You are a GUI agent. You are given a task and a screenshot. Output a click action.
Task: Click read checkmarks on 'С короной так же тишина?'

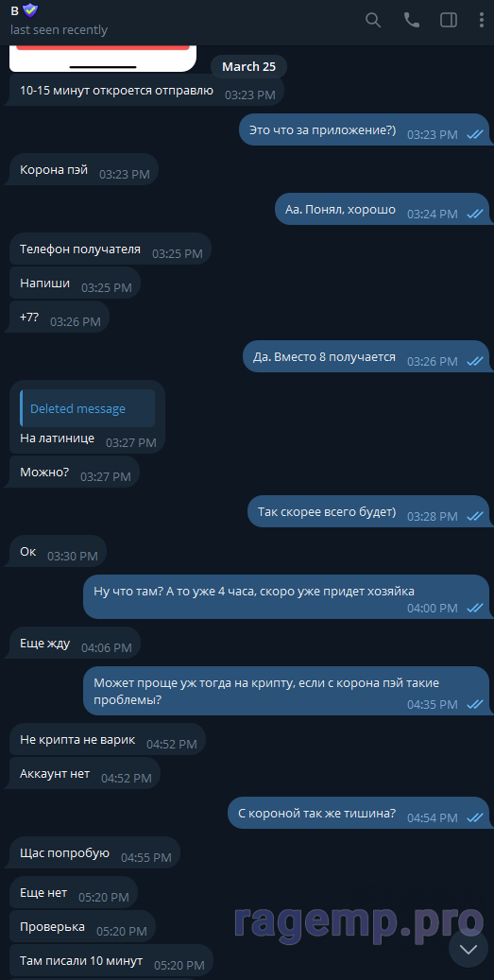(475, 817)
